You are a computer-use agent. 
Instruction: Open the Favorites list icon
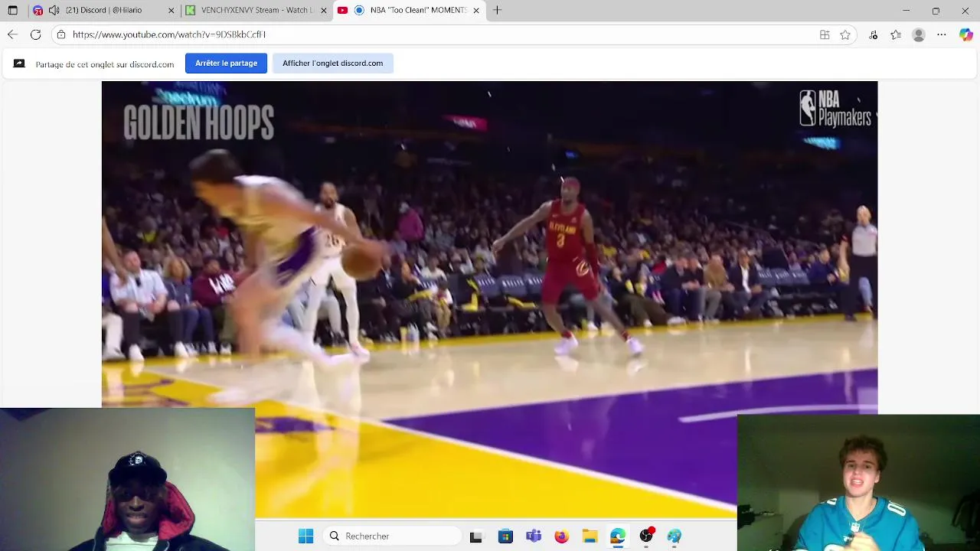point(896,34)
